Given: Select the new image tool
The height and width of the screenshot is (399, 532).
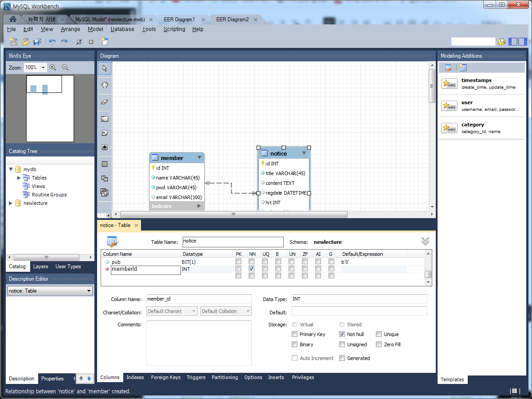Looking at the screenshot, I should [x=105, y=147].
